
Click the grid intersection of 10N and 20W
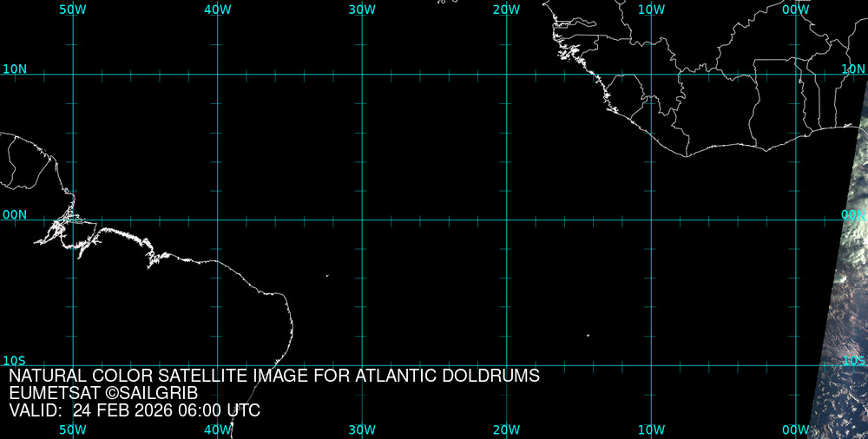click(506, 75)
